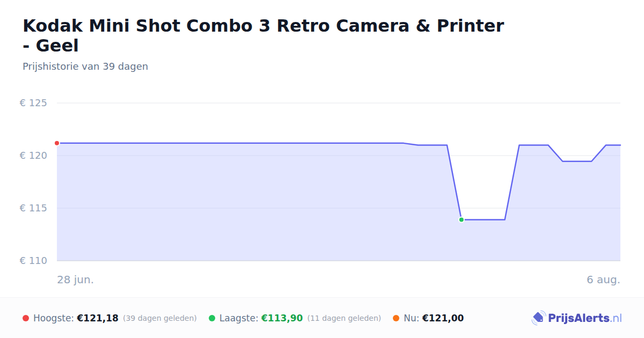Click the orange Nu legend dot
The image size is (644, 338).
tap(396, 318)
